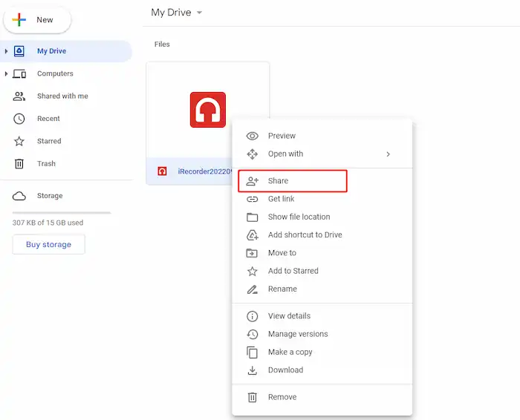This screenshot has width=520, height=420.
Task: Click the Shared with me people icon
Action: click(x=19, y=96)
